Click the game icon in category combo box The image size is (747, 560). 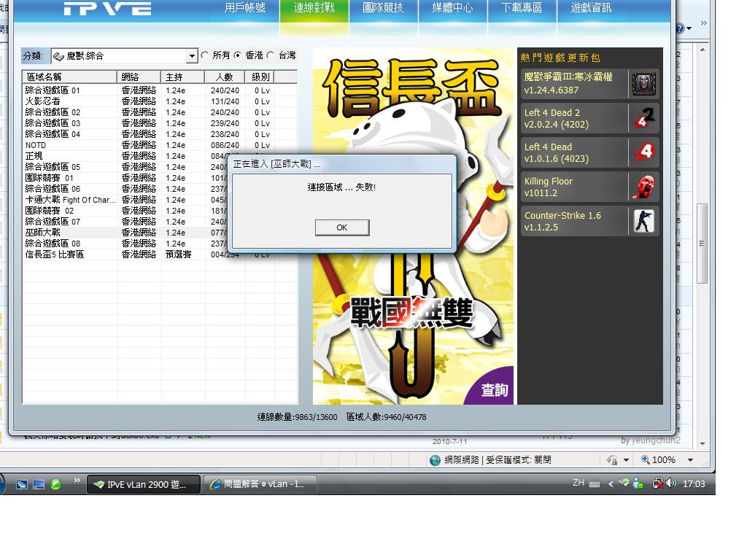click(58, 56)
